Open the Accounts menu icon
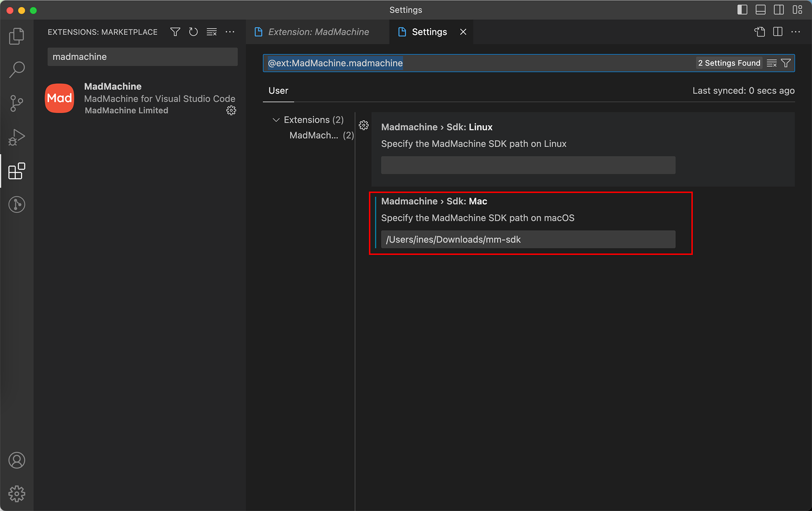The image size is (812, 511). 16,460
